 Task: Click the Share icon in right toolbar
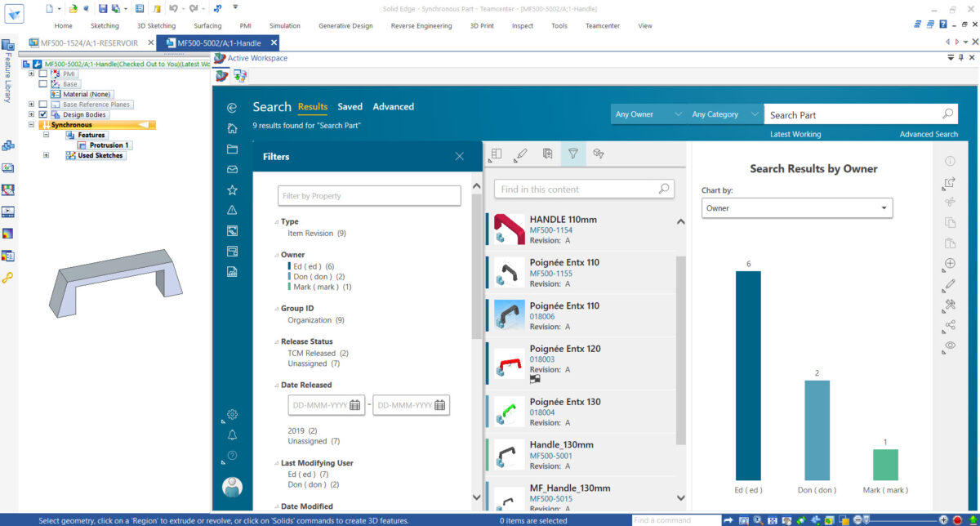click(x=950, y=325)
